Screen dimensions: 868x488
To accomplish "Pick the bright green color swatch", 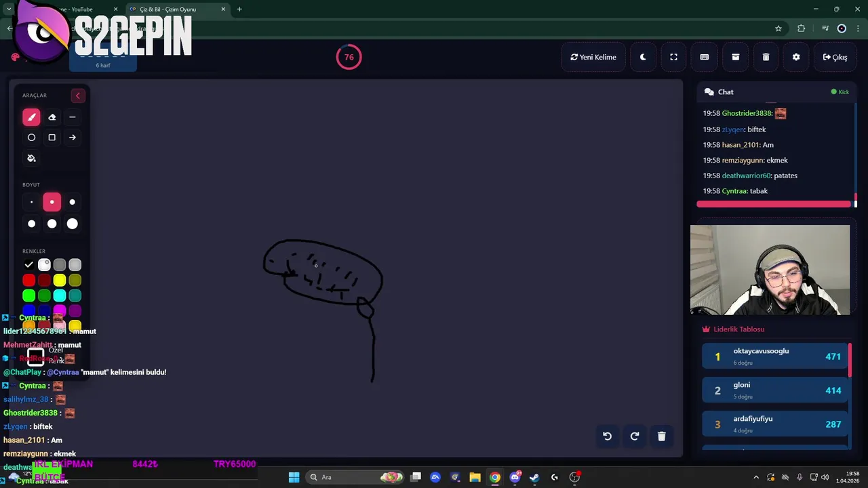I will 28,296.
